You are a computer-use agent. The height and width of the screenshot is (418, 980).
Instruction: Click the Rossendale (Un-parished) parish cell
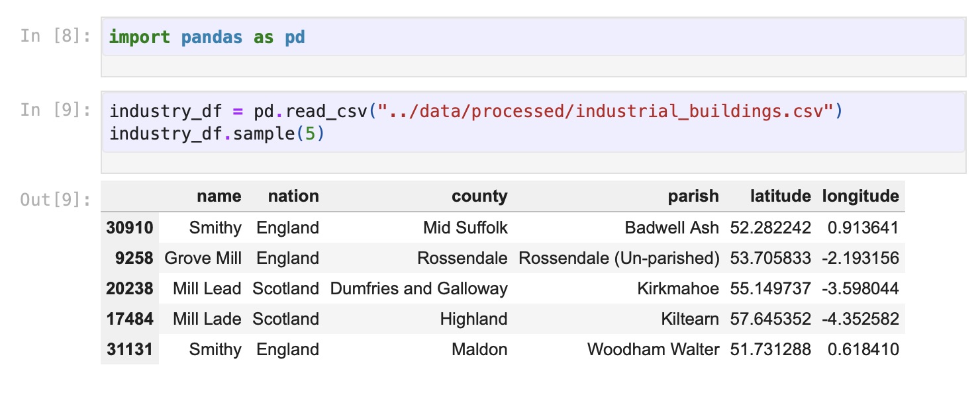(618, 259)
